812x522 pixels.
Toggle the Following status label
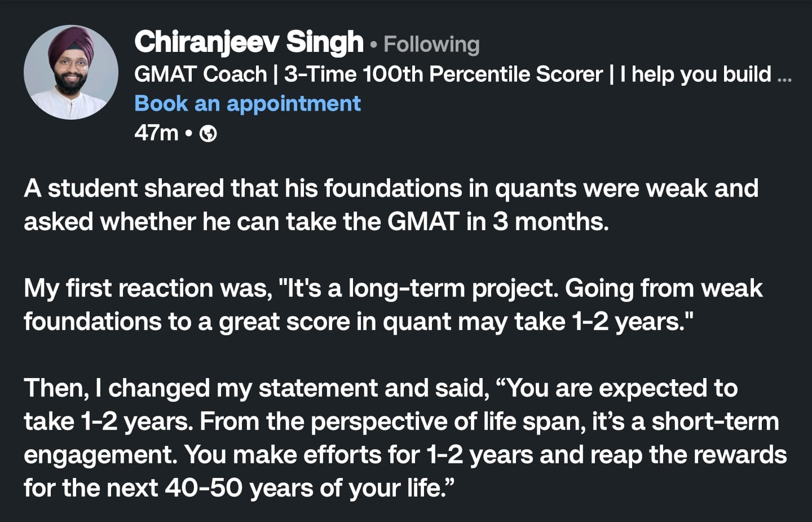pos(431,45)
